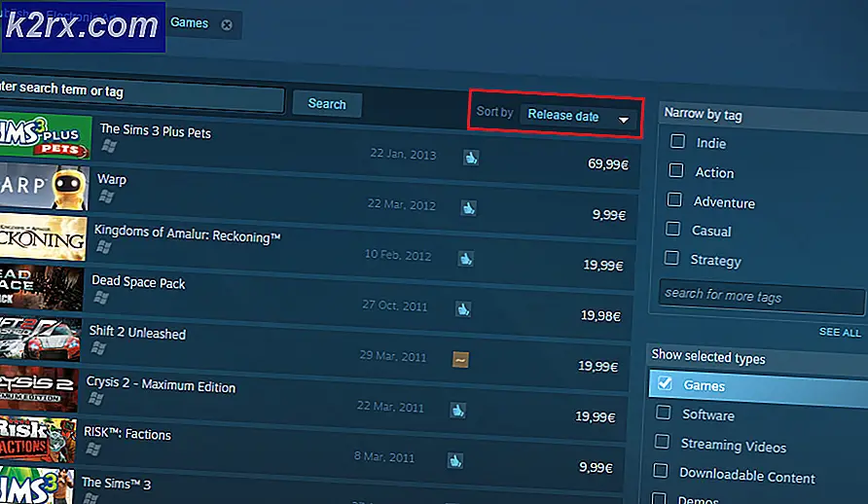Open the Shift 2 Unleashed thumbnail

[x=40, y=339]
